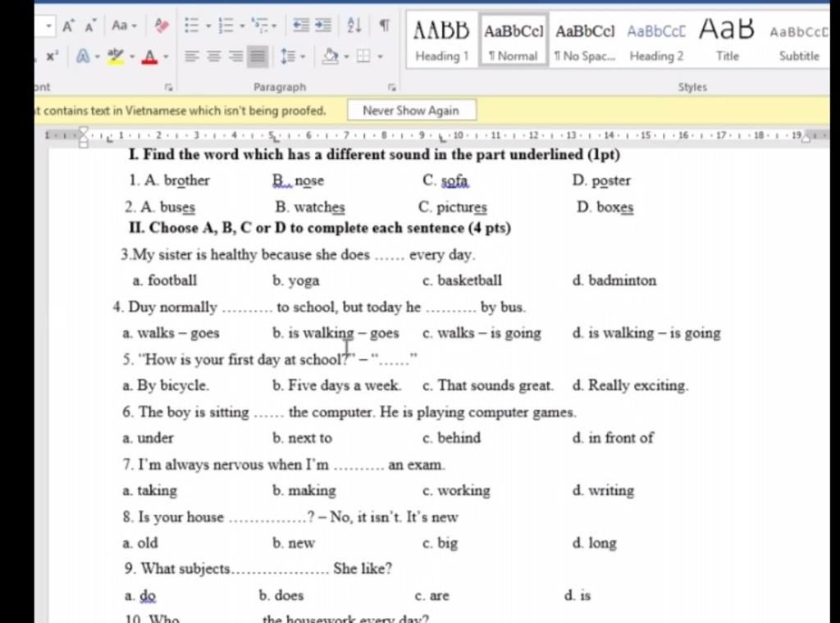The width and height of the screenshot is (840, 623).
Task: Click the right indent marker on ruler
Action: 806,138
